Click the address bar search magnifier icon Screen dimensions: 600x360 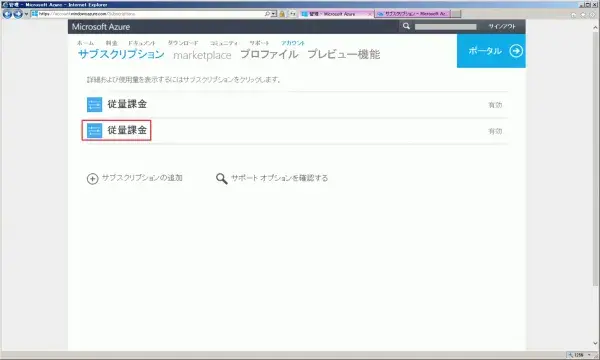(x=267, y=14)
